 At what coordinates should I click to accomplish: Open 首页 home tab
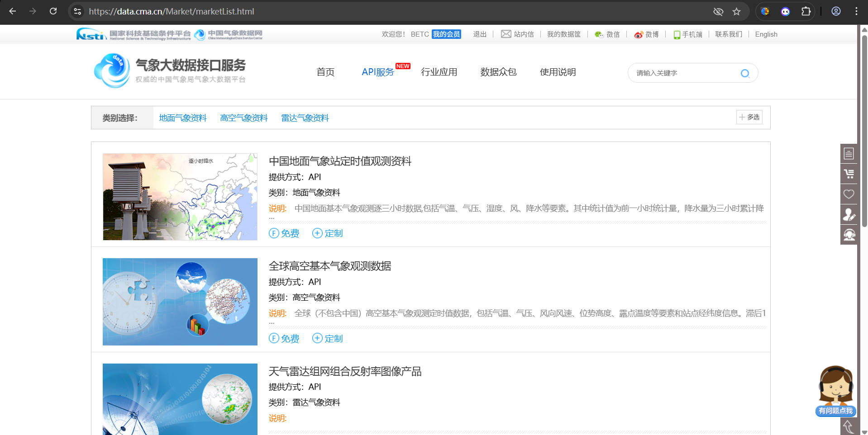click(x=325, y=72)
